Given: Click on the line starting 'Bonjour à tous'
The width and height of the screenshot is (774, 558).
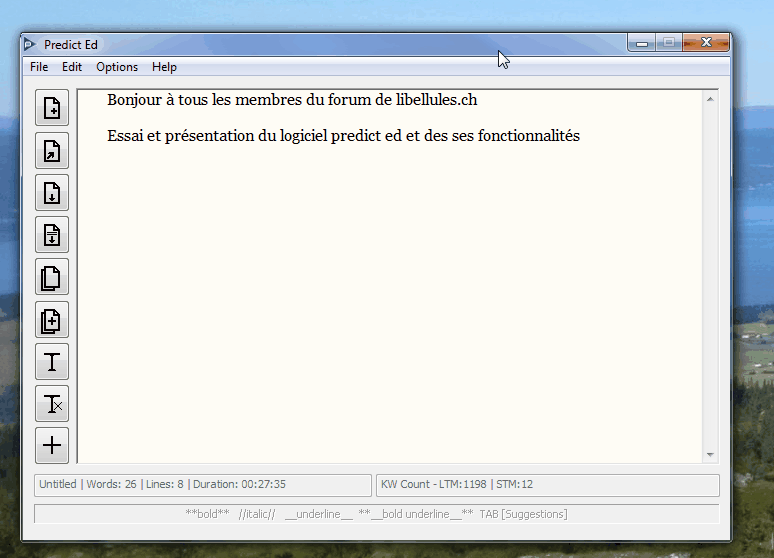Looking at the screenshot, I should tap(292, 100).
